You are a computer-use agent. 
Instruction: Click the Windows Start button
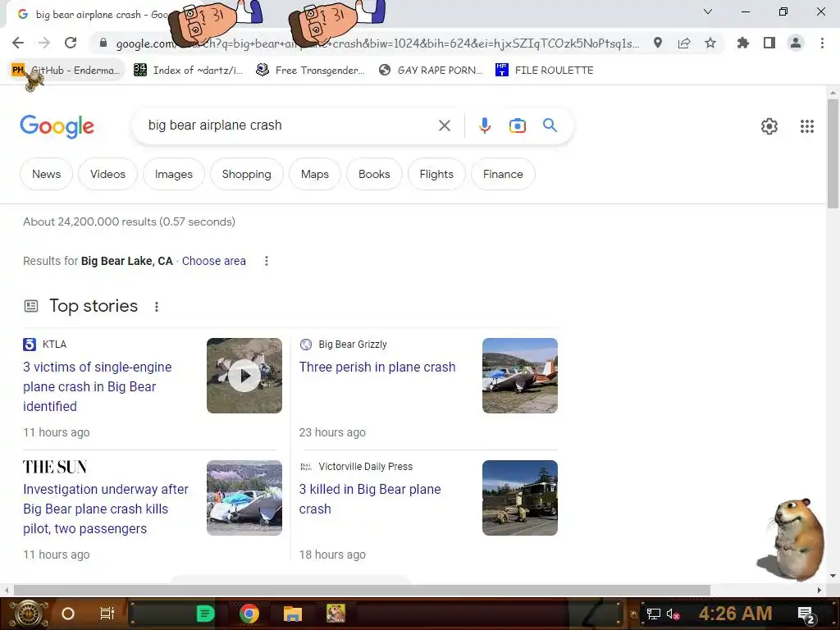29,614
